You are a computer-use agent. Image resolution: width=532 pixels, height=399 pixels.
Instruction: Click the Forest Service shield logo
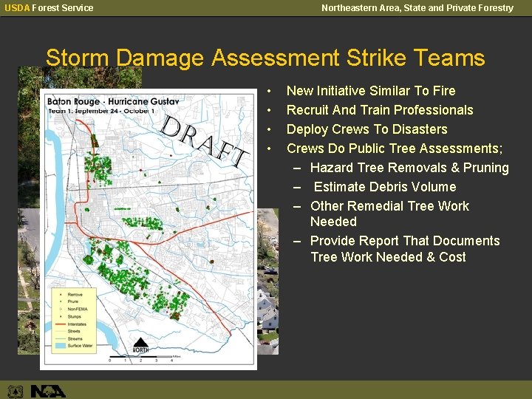pos(16,391)
